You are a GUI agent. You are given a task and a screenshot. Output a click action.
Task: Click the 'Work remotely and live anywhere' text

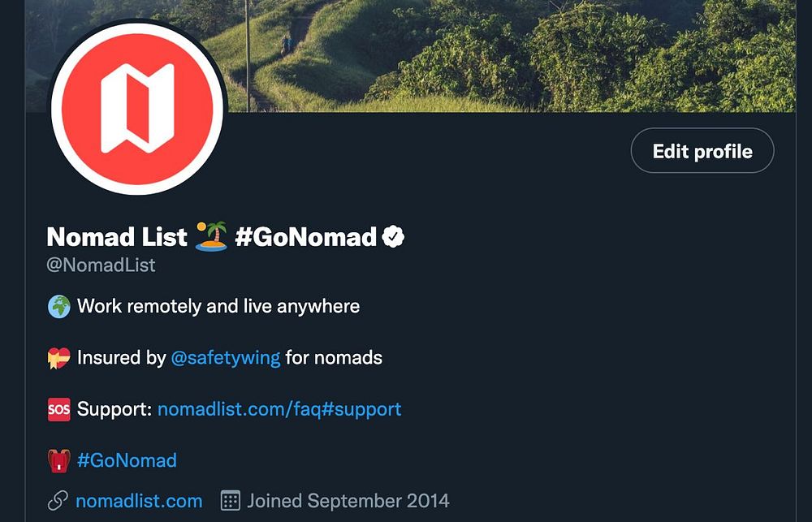click(218, 307)
